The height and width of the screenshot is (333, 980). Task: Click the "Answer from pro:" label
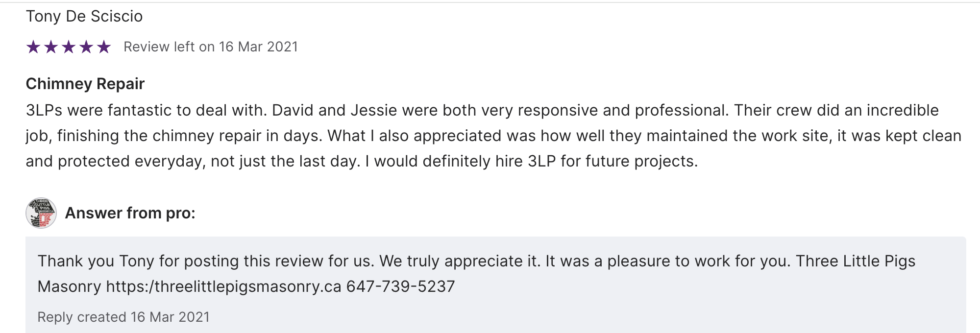coord(130,213)
